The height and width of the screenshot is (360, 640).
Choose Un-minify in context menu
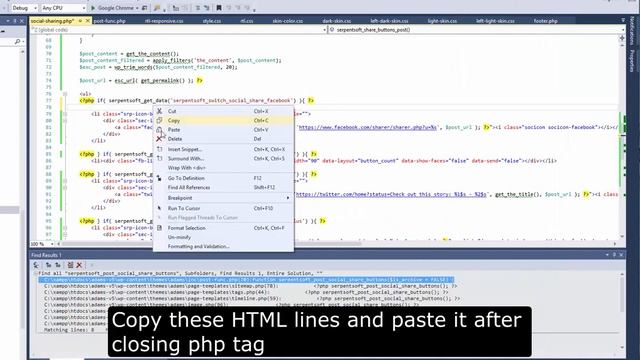click(x=223, y=237)
